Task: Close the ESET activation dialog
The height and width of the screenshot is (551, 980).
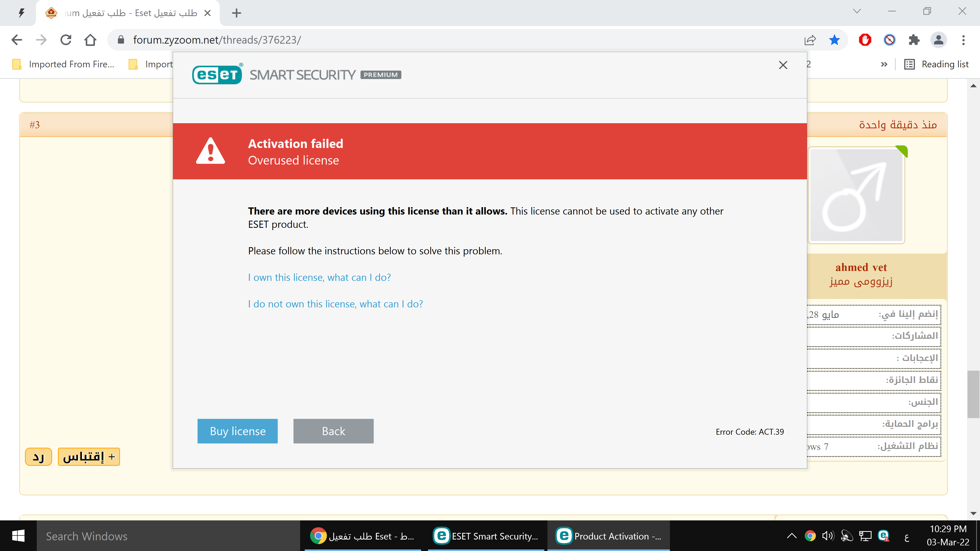Action: [x=783, y=65]
